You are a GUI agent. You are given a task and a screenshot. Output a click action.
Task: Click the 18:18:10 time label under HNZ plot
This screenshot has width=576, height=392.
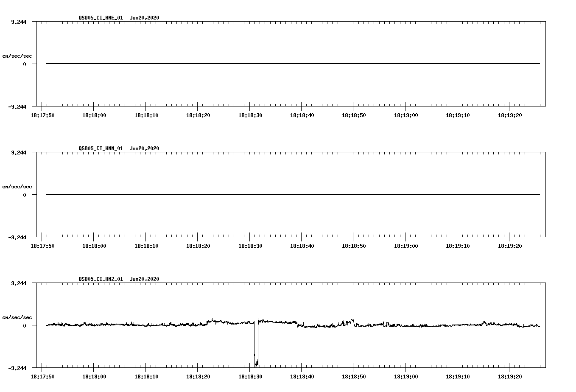pos(146,377)
